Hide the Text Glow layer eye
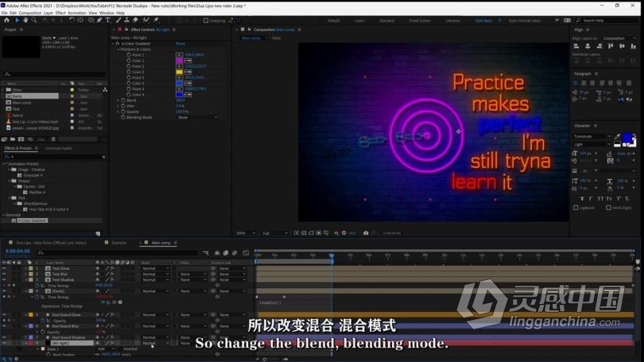Image resolution: width=644 pixels, height=362 pixels. pos(4,268)
